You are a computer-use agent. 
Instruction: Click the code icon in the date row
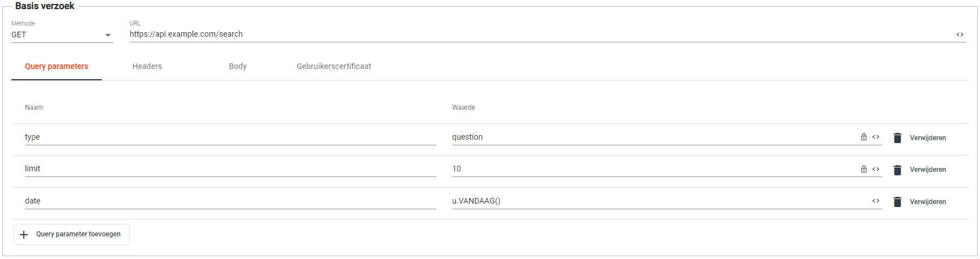pos(875,201)
